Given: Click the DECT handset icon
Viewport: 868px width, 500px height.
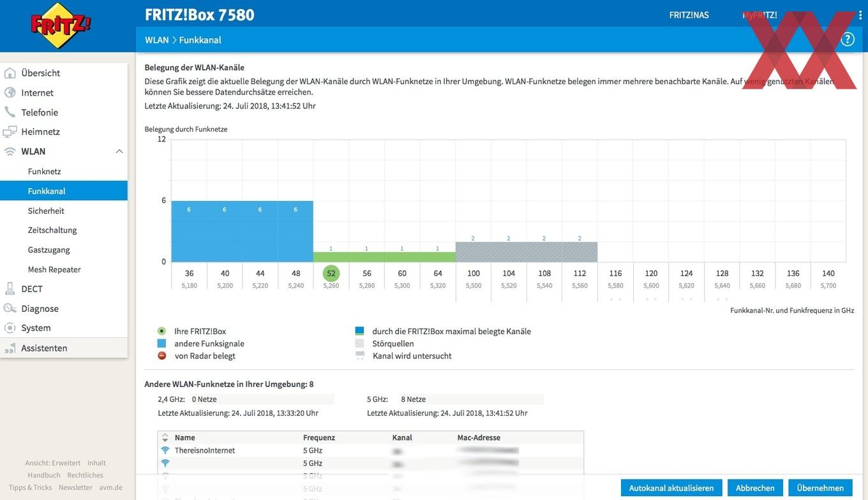Looking at the screenshot, I should 10,288.
